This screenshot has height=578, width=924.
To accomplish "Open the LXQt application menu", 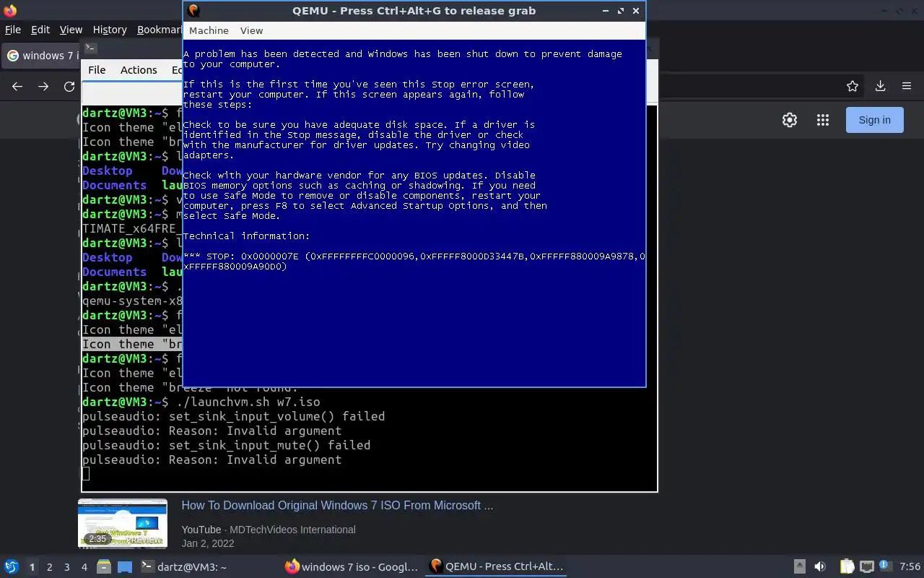I will click(x=12, y=566).
